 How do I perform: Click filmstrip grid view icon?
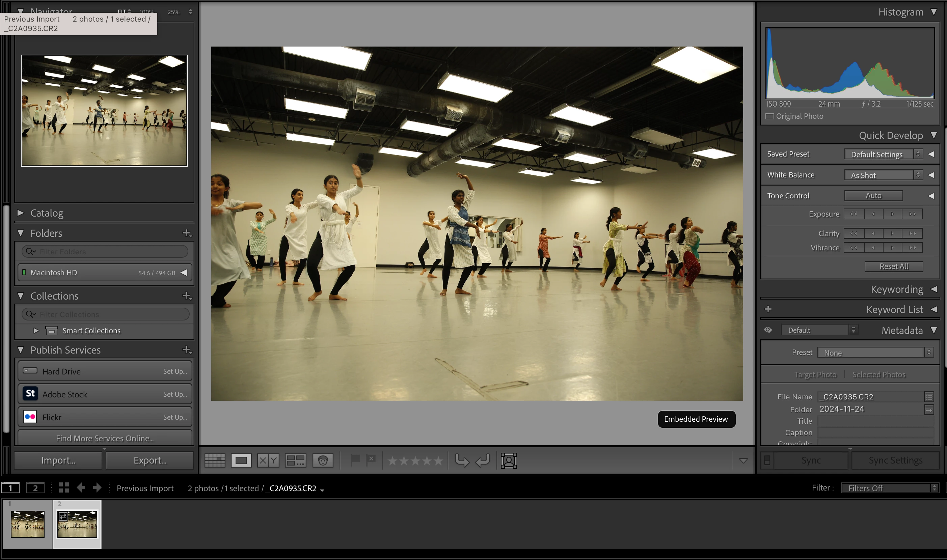click(64, 487)
